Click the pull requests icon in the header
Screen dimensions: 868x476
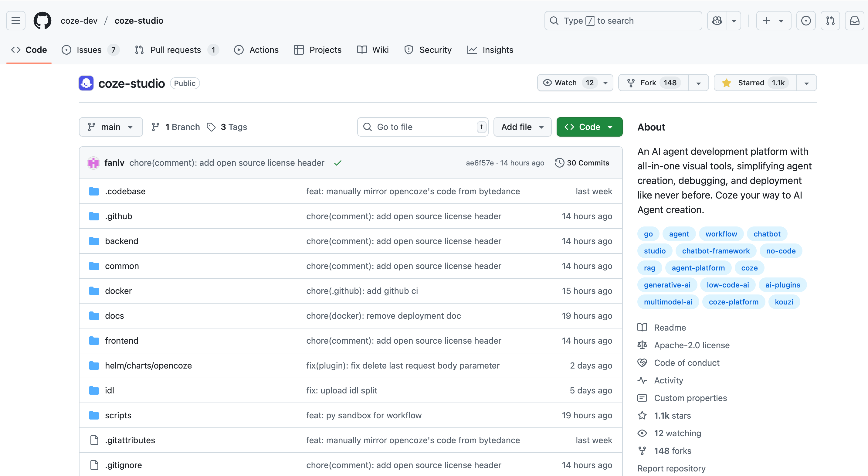click(830, 21)
